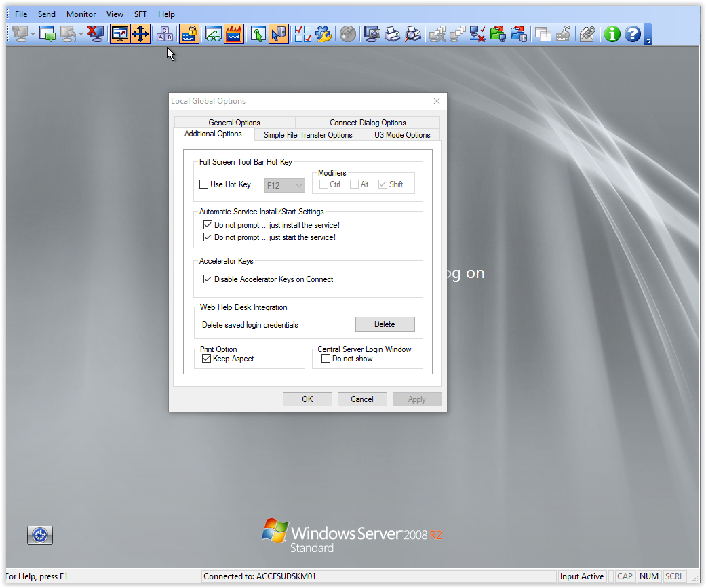Screen dimensions: 706x588
Task: Expand the arrow beside the reconnect icon
Action: coord(81,34)
